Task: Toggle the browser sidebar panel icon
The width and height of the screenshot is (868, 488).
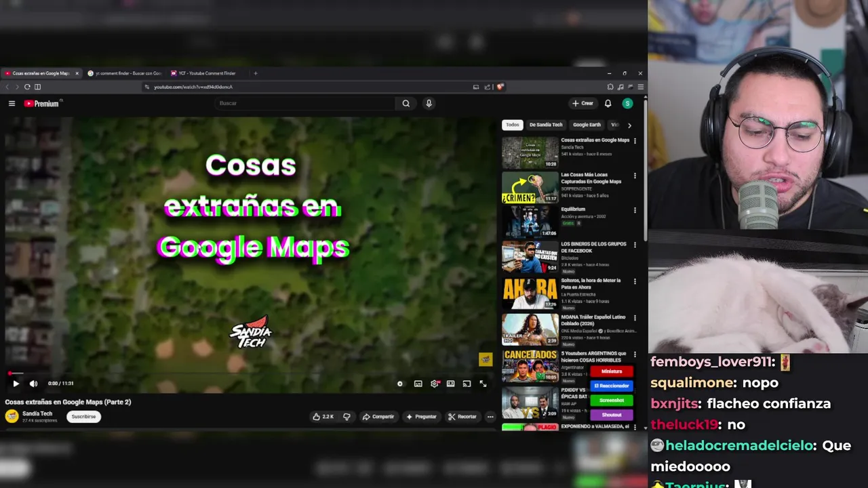Action: click(x=37, y=87)
